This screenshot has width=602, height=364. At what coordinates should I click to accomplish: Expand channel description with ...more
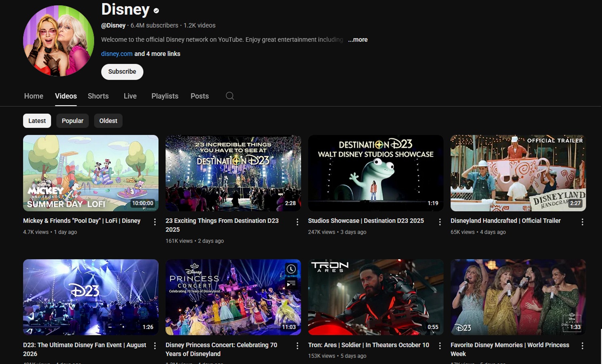tap(358, 40)
